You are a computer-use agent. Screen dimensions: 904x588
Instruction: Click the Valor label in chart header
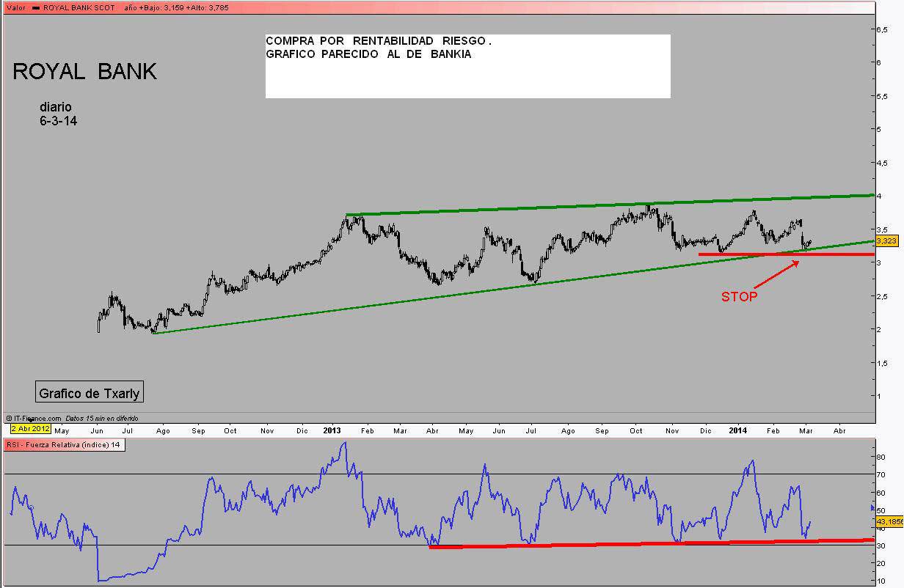(x=15, y=7)
